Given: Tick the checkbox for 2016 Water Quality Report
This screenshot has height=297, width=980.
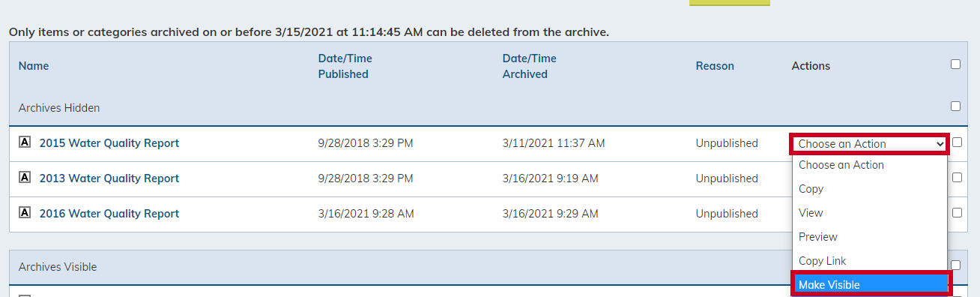Looking at the screenshot, I should coord(957,213).
